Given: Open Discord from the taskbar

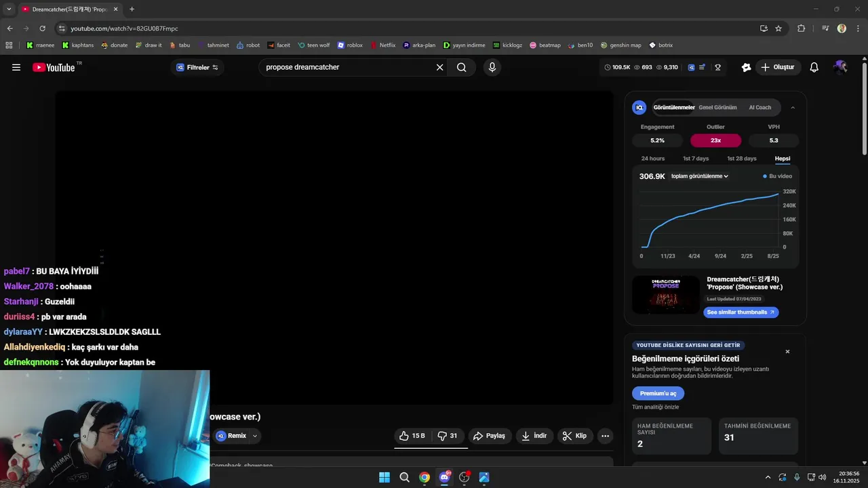Looking at the screenshot, I should coord(444,477).
